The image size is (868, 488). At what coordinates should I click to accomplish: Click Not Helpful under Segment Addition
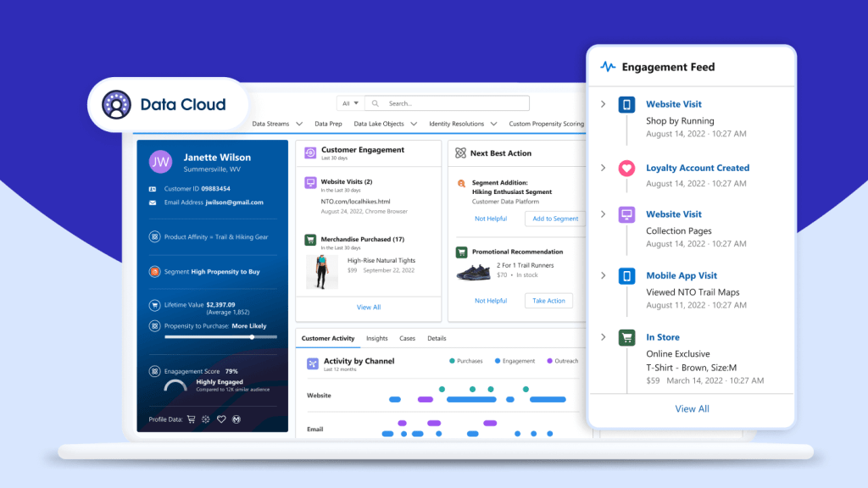click(491, 219)
